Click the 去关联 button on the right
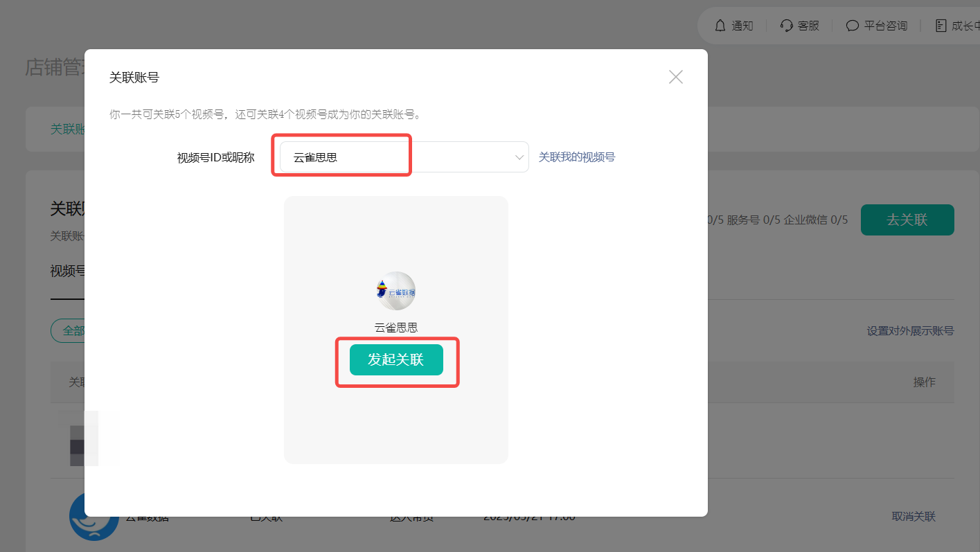The width and height of the screenshot is (980, 552). tap(907, 220)
